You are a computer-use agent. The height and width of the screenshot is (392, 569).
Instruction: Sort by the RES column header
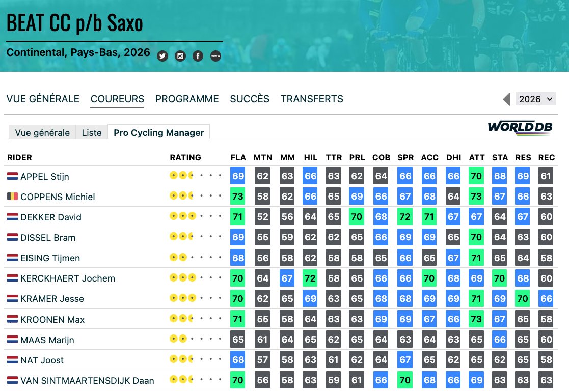(x=523, y=157)
